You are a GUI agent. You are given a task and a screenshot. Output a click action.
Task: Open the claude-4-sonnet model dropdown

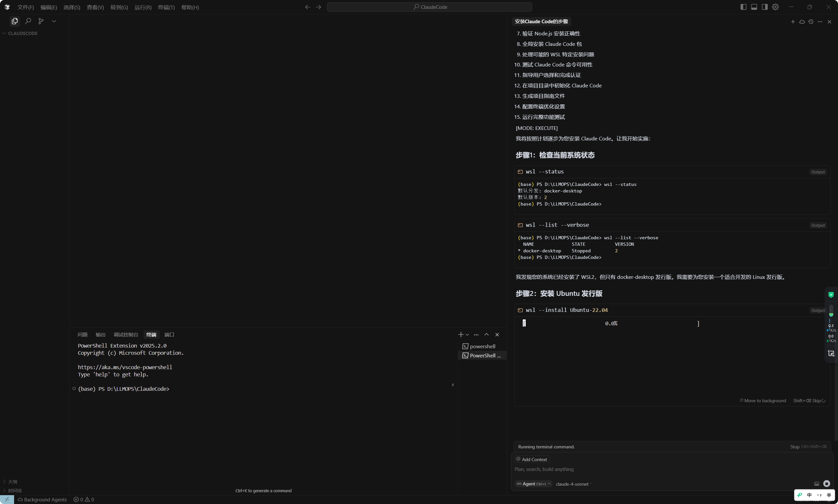(x=574, y=484)
